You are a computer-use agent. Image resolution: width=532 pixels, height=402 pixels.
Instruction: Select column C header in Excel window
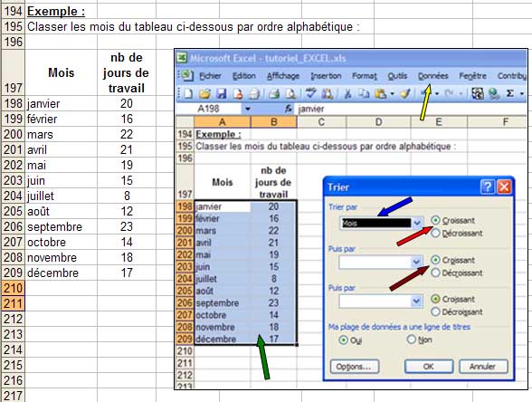(322, 122)
